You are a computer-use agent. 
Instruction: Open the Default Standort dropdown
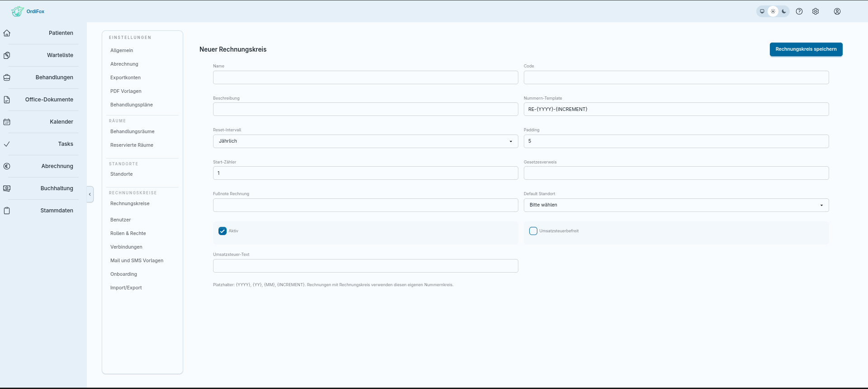click(x=676, y=205)
